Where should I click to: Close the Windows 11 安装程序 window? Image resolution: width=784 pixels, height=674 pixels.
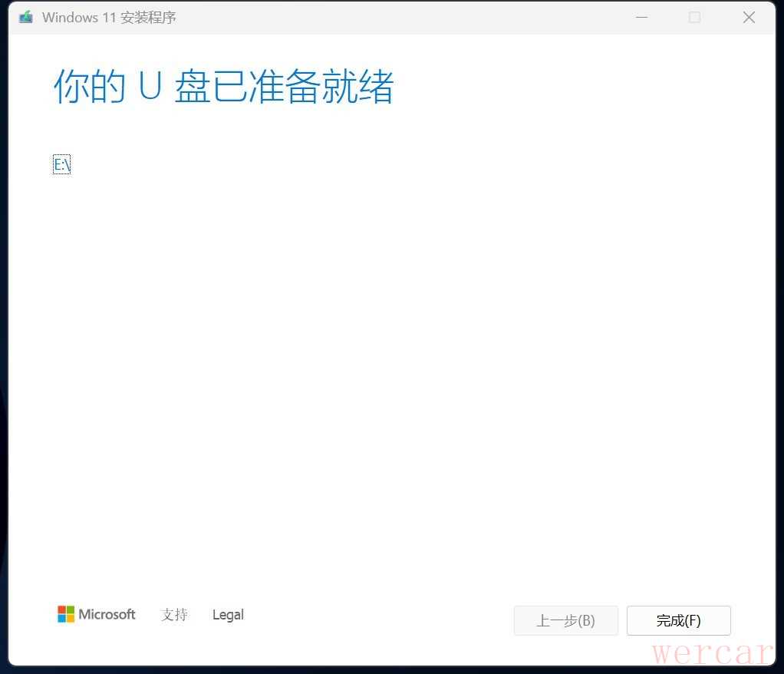point(749,17)
